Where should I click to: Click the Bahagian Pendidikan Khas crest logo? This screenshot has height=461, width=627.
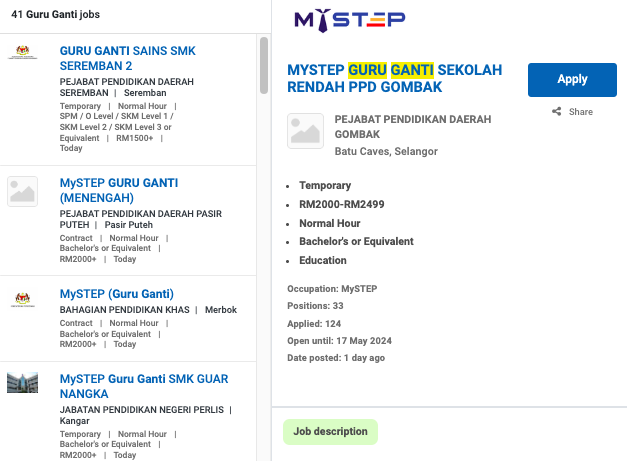click(22, 299)
